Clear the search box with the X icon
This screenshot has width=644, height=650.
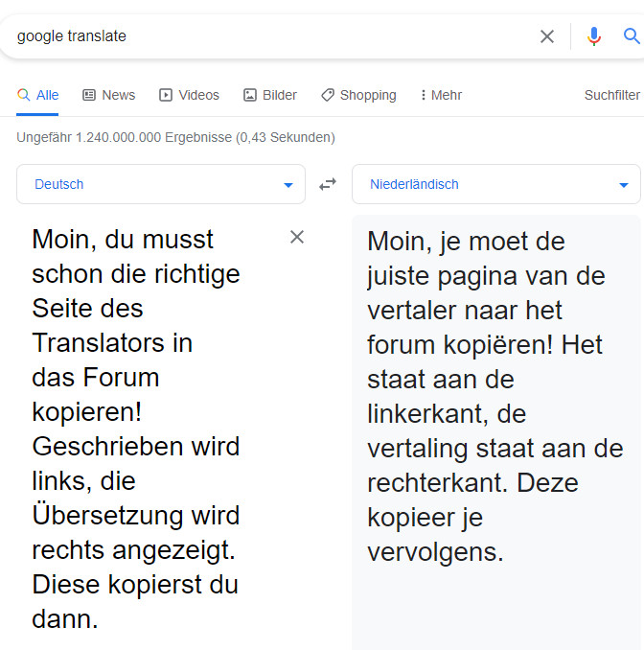[x=547, y=36]
